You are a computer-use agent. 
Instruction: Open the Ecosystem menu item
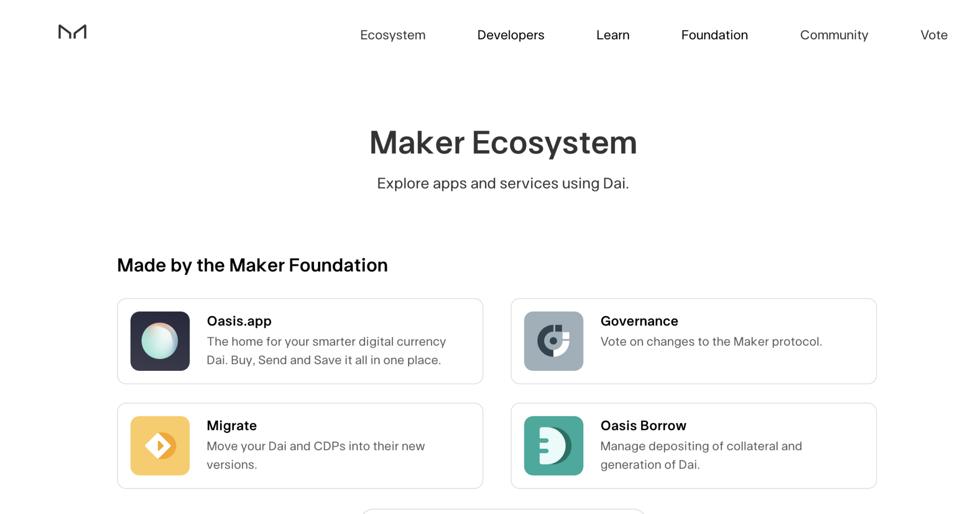[x=393, y=35]
